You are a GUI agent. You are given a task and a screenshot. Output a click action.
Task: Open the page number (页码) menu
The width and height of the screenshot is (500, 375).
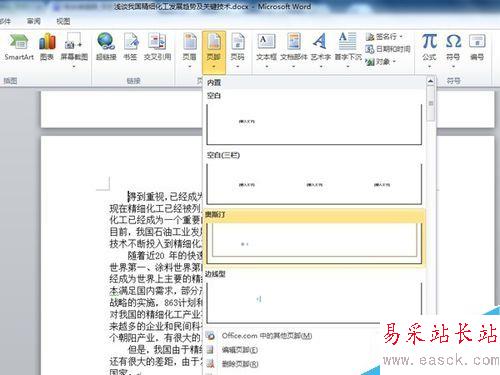pyautogui.click(x=238, y=50)
